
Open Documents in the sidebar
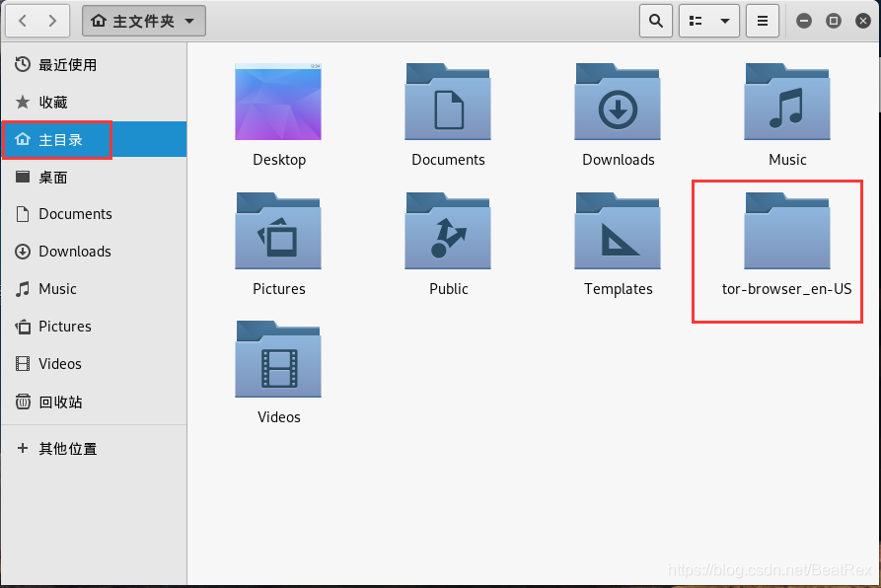(x=94, y=214)
